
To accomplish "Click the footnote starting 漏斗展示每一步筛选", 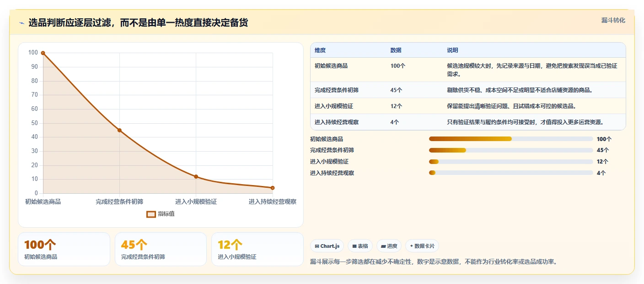I will 434,262.
